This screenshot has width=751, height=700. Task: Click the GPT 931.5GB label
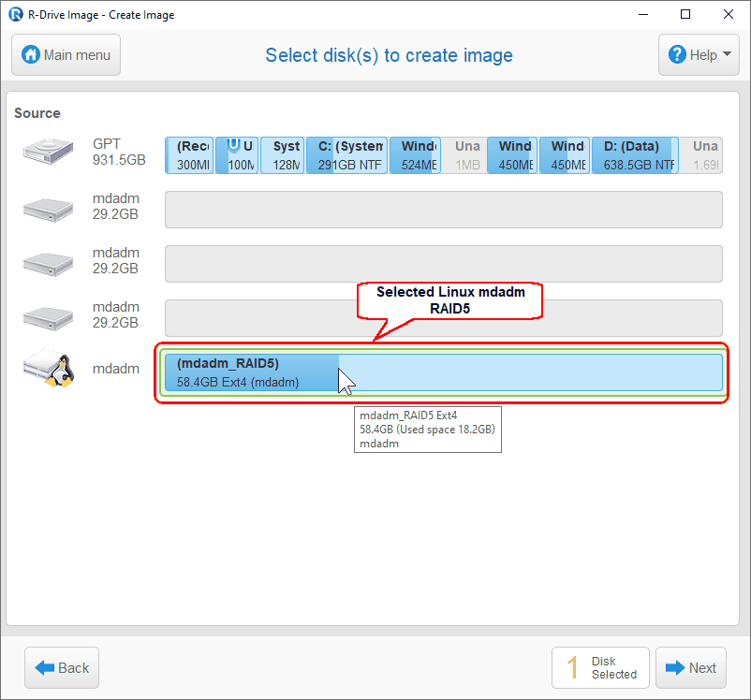click(x=119, y=152)
